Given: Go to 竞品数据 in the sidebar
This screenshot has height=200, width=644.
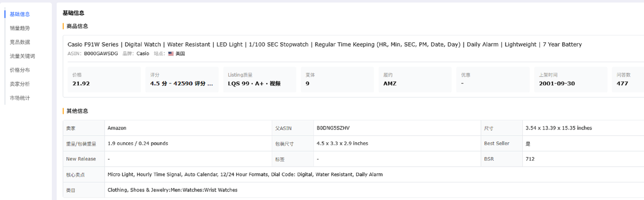Looking at the screenshot, I should pyautogui.click(x=20, y=42).
